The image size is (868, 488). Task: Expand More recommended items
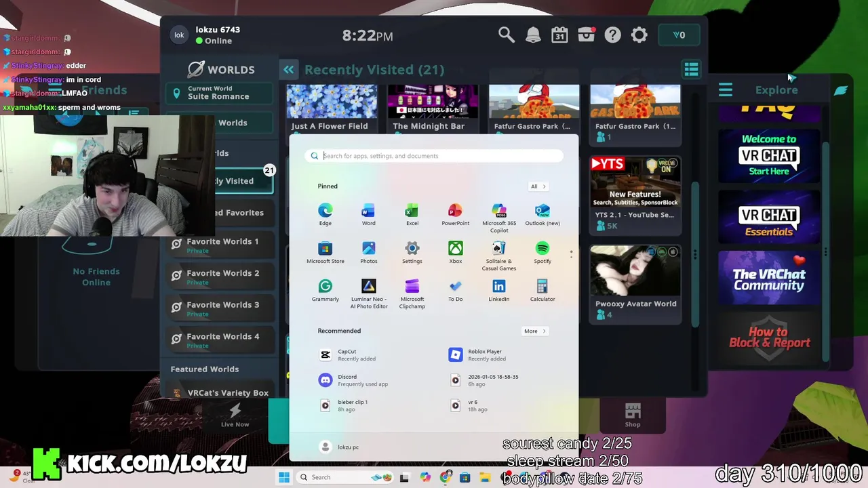(x=534, y=331)
